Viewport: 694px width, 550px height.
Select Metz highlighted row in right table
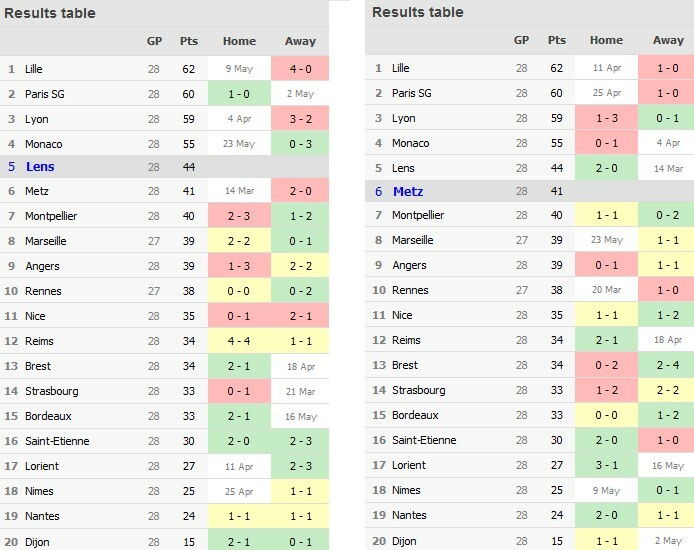tap(408, 191)
